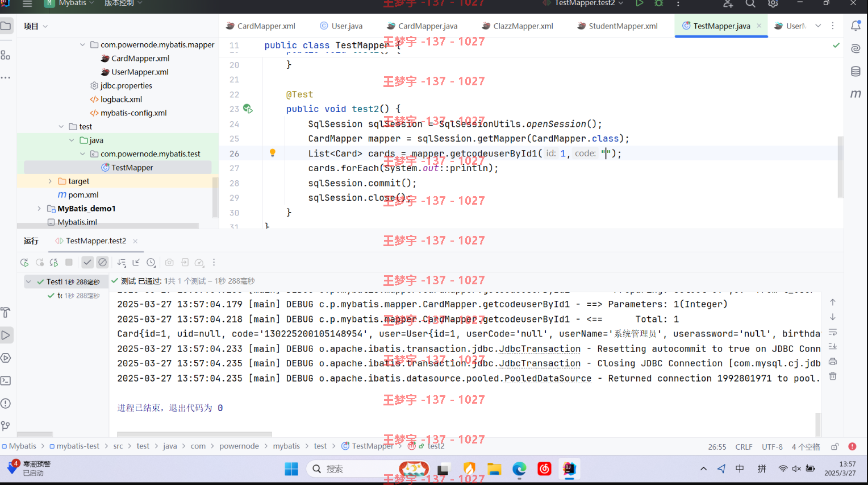Click the CRLF line separator status

[x=744, y=447]
